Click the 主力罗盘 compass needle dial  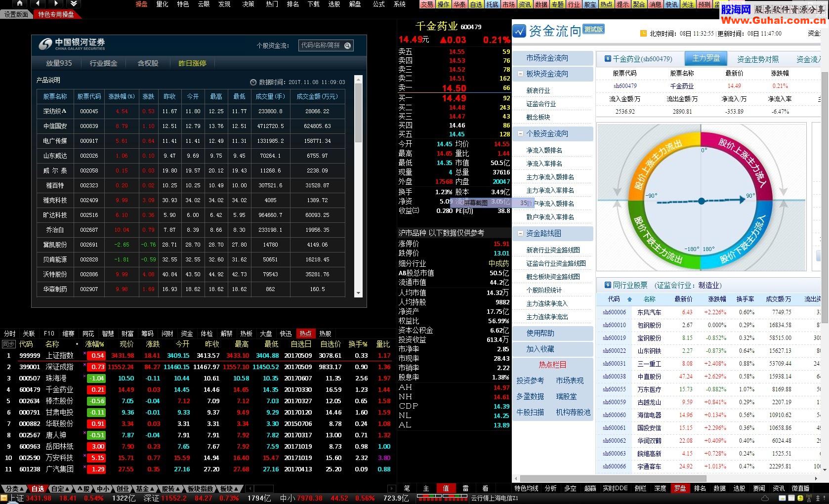click(702, 201)
